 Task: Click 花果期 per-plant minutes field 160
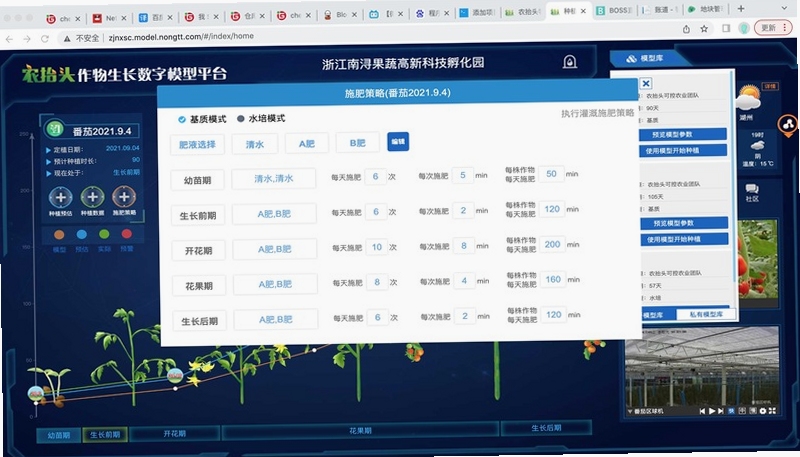(553, 280)
